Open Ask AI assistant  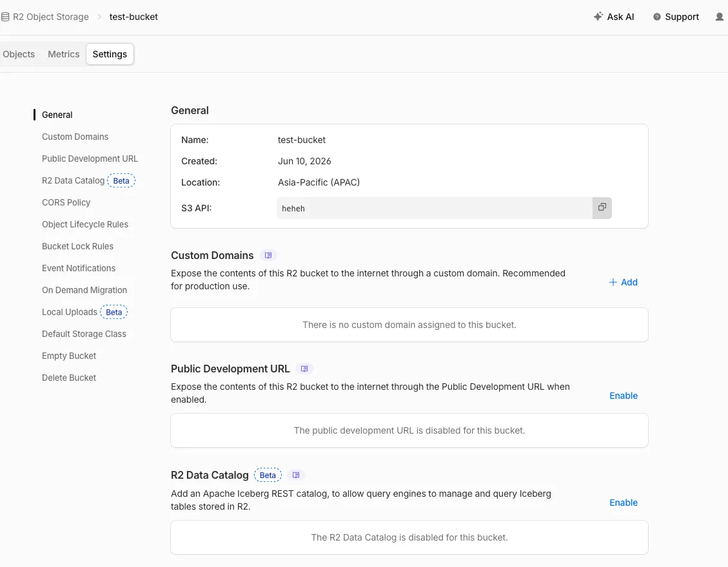tap(614, 17)
